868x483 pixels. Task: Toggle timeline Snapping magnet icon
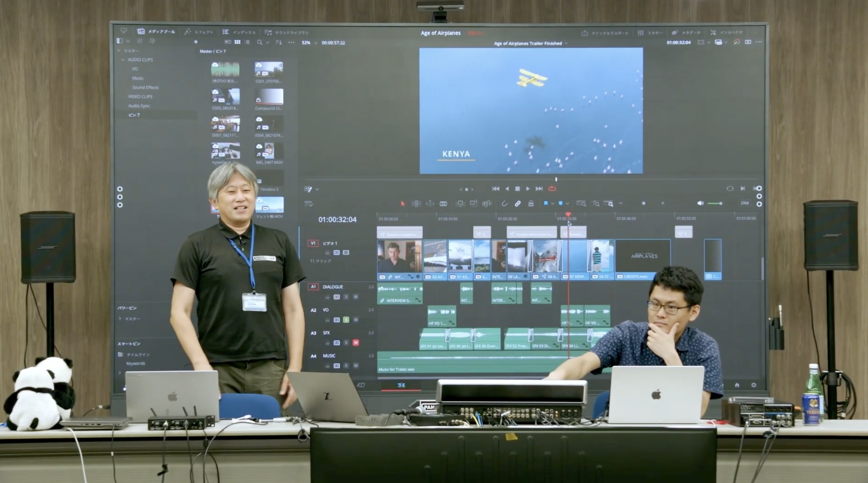[x=504, y=204]
